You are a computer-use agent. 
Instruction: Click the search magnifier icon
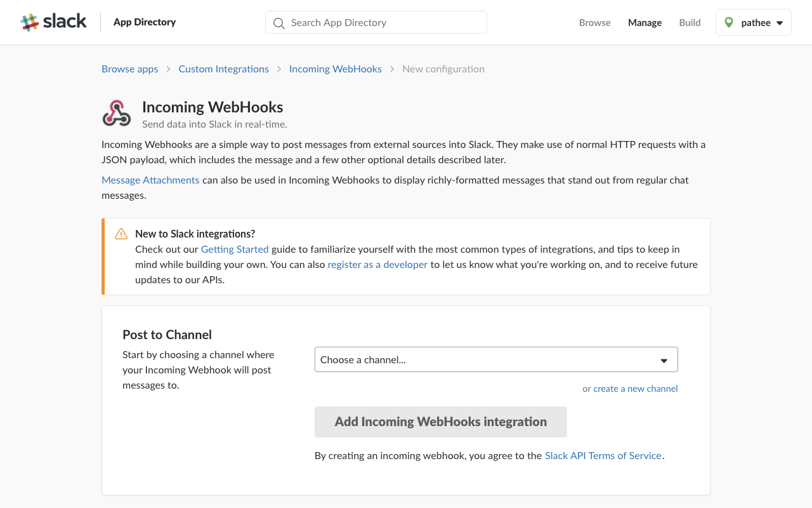[278, 22]
